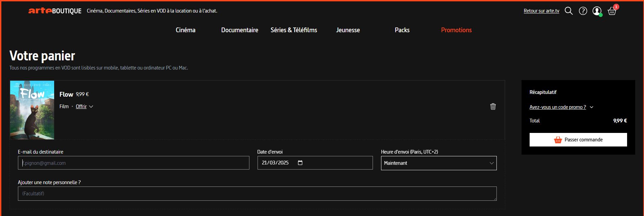The width and height of the screenshot is (644, 216).
Task: Open the Heure d'envoi Maintenant dropdown
Action: pos(439,163)
